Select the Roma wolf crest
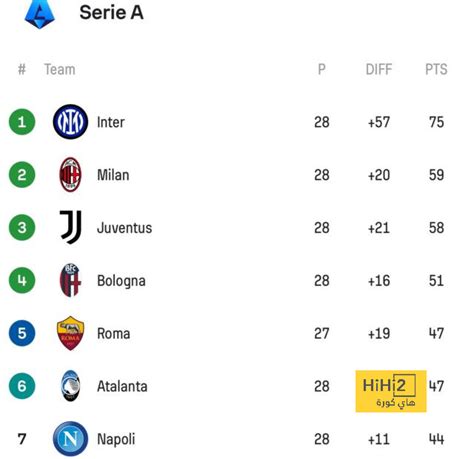The width and height of the screenshot is (474, 459). tap(70, 333)
